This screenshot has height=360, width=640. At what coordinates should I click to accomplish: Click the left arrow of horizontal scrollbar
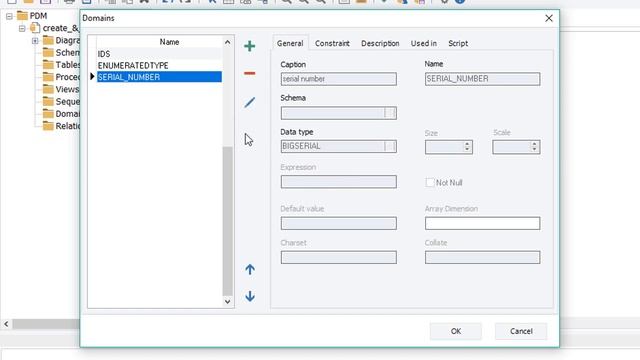(6, 324)
